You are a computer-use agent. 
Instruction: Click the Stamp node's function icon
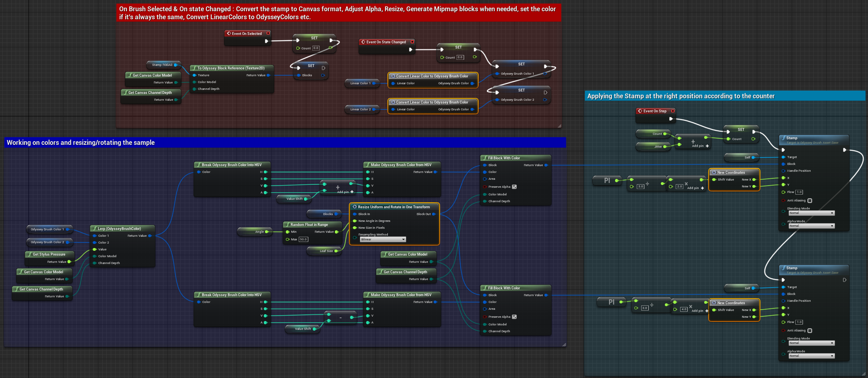pos(784,138)
